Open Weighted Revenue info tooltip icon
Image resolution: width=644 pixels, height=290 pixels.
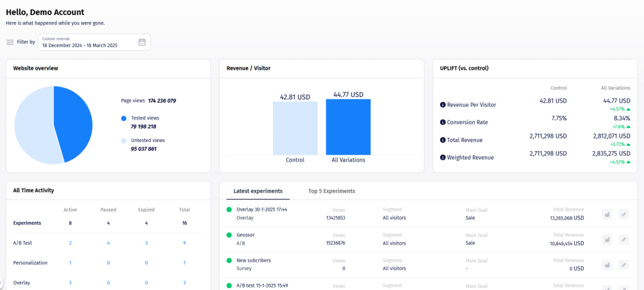click(x=443, y=157)
